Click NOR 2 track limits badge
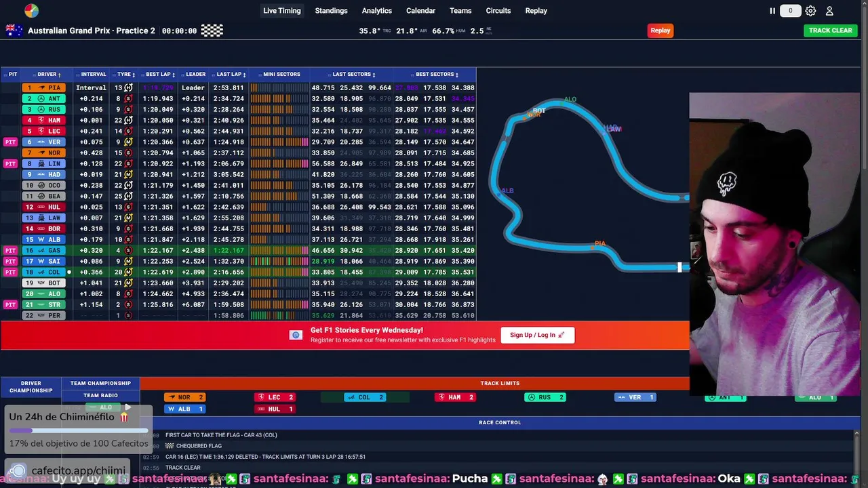 pos(184,397)
